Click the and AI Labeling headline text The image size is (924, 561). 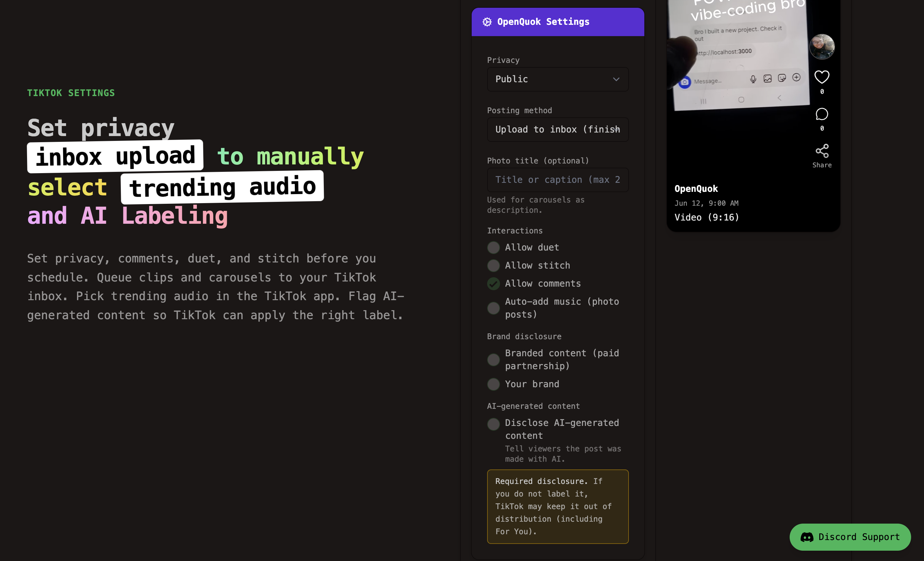coord(127,216)
